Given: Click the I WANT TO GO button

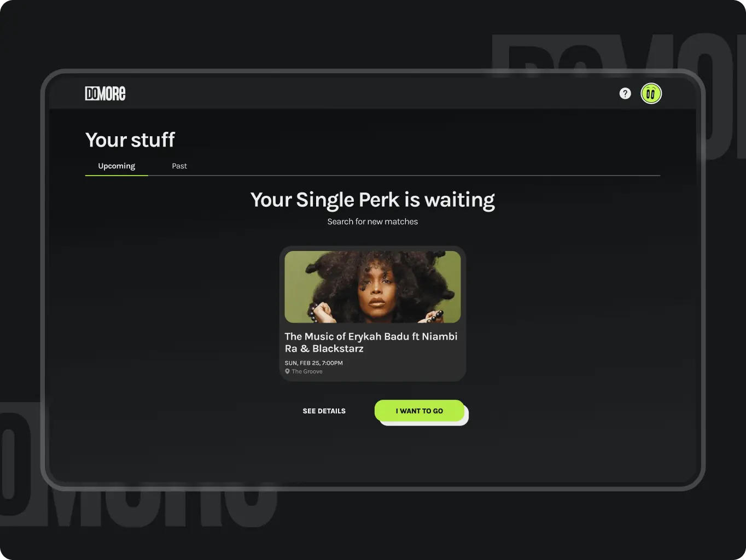Looking at the screenshot, I should point(419,411).
